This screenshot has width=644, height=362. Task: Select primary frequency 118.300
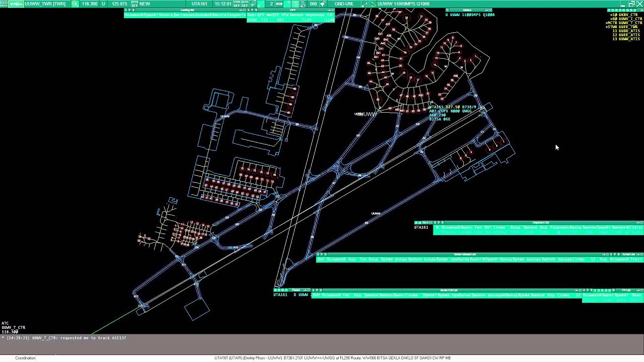click(x=90, y=4)
